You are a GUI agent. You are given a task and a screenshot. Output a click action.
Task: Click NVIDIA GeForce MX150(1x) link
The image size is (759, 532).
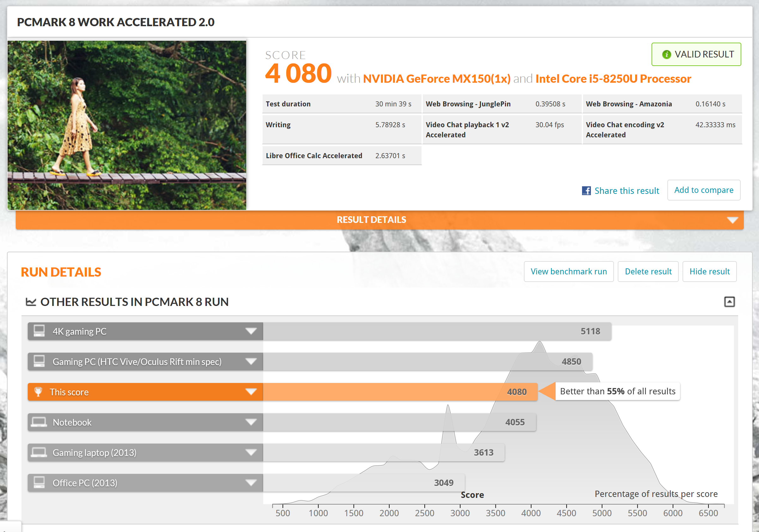437,79
